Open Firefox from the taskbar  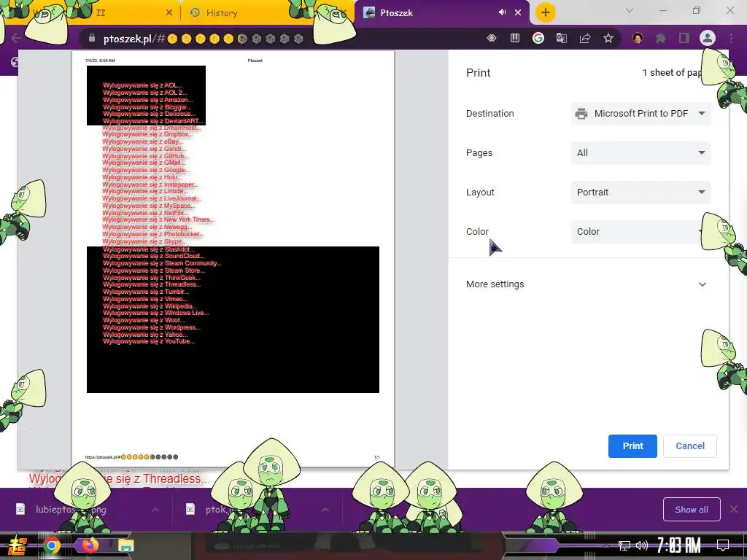pyautogui.click(x=89, y=545)
